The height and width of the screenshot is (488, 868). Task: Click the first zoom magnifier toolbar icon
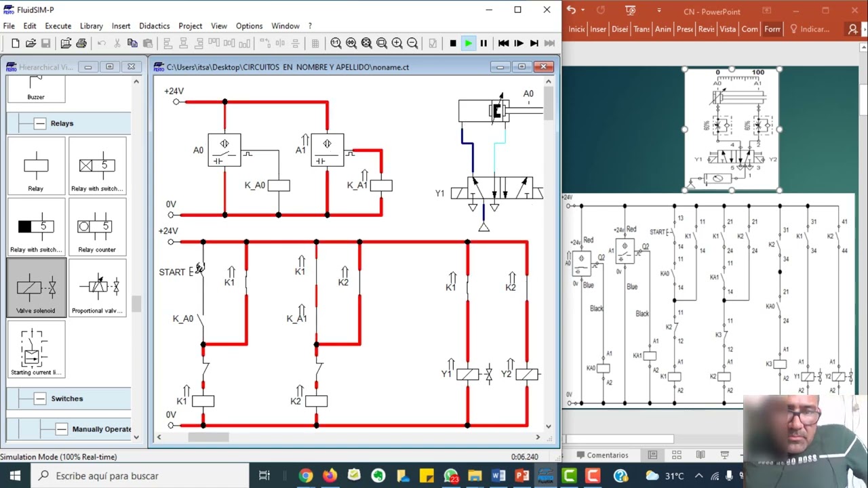[x=336, y=43]
